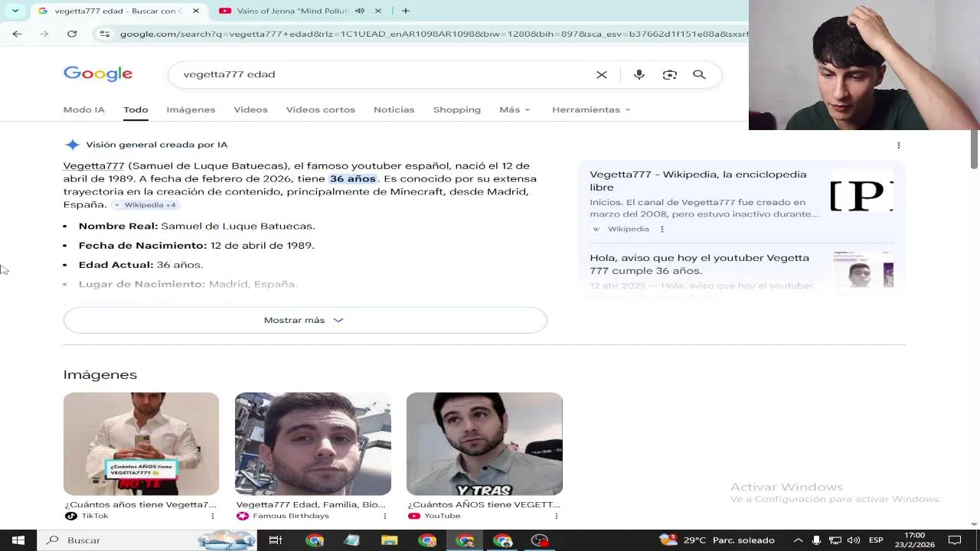This screenshot has height=551, width=980.
Task: Open Vegetta777 Wikipedia source card
Action: point(698,181)
